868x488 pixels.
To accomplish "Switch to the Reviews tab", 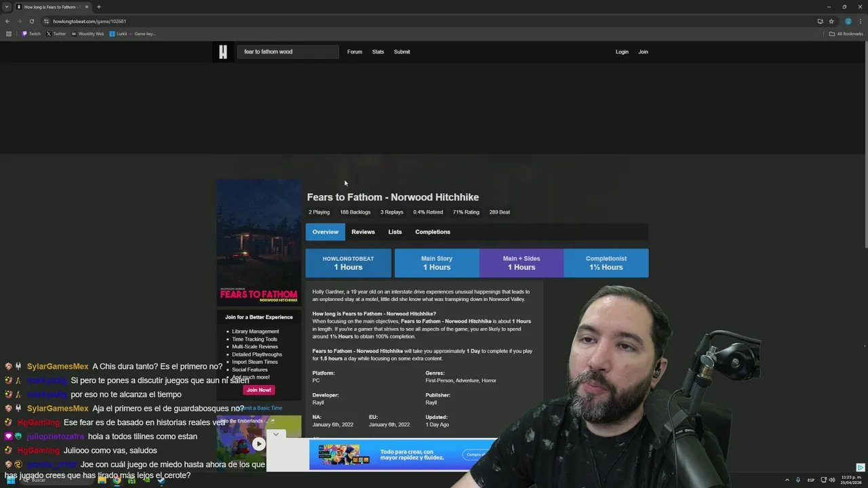I will (363, 232).
